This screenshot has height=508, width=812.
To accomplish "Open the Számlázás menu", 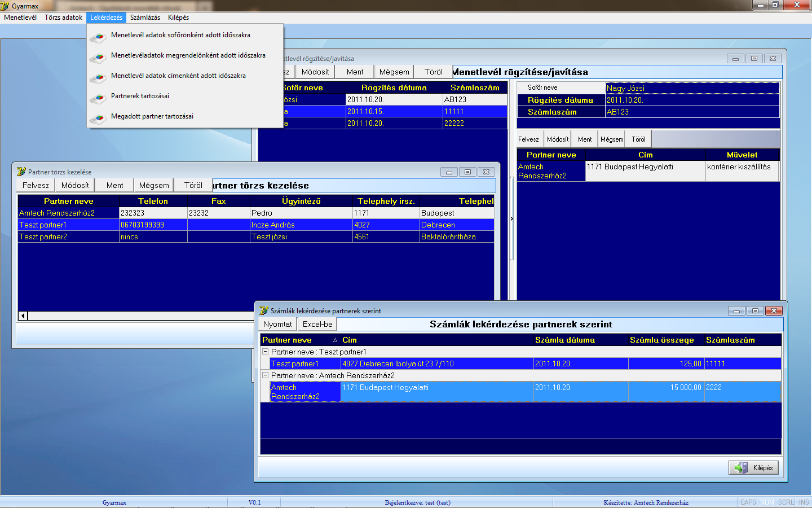I will pyautogui.click(x=145, y=17).
